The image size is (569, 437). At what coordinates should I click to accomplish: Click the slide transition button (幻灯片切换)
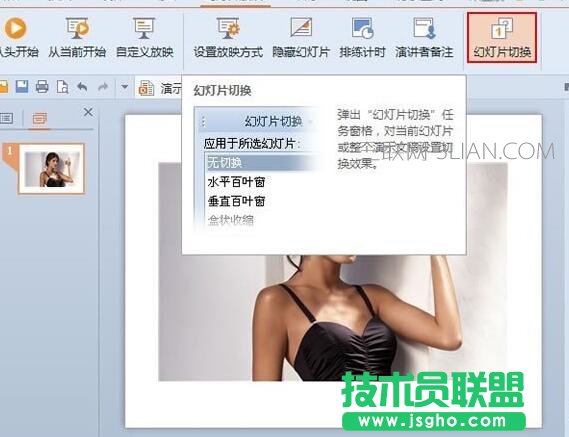coord(502,38)
